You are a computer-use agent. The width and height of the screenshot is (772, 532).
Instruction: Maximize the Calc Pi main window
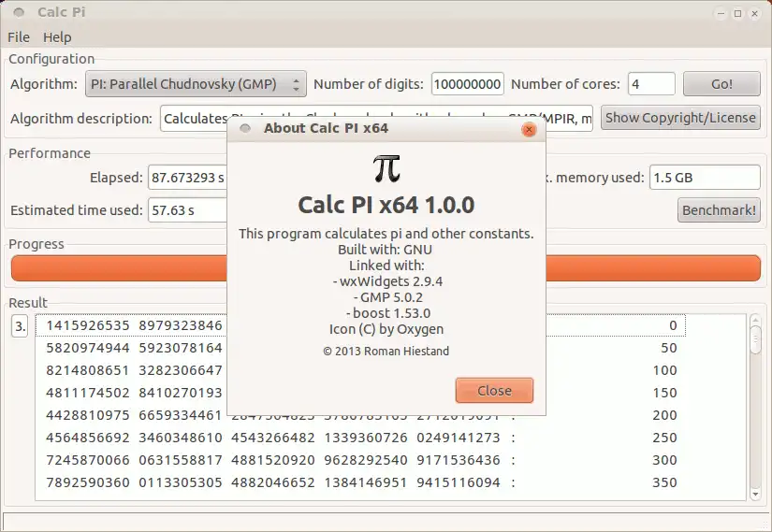737,13
